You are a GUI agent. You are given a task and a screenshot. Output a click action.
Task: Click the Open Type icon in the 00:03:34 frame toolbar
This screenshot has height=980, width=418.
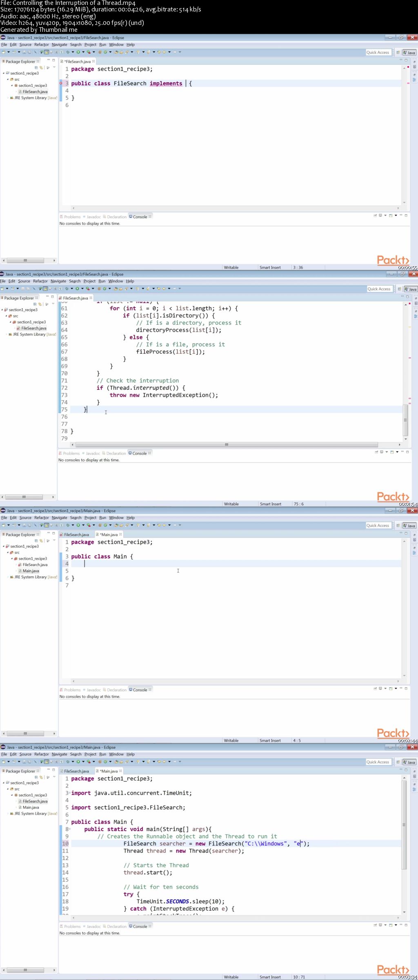point(116,762)
